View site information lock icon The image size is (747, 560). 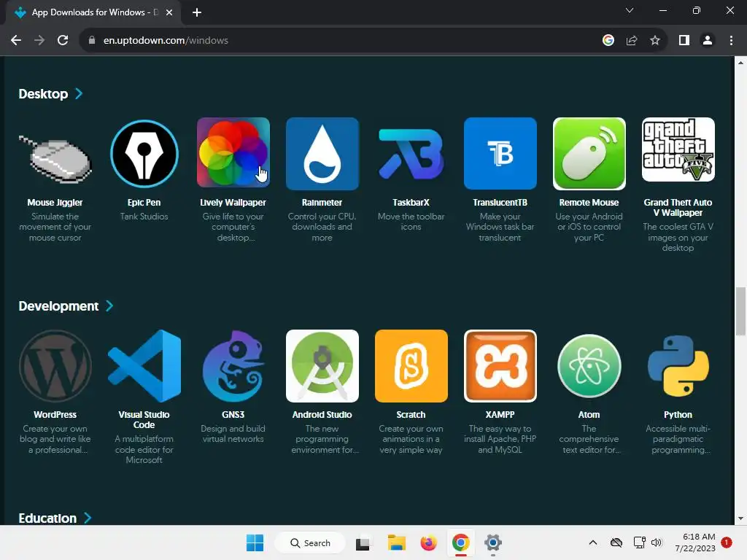pos(92,41)
